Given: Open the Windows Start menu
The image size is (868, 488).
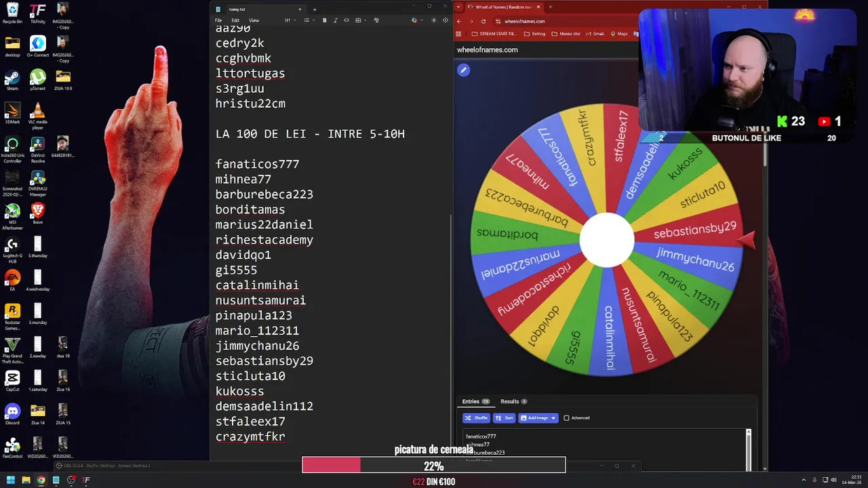Looking at the screenshot, I should point(10,480).
